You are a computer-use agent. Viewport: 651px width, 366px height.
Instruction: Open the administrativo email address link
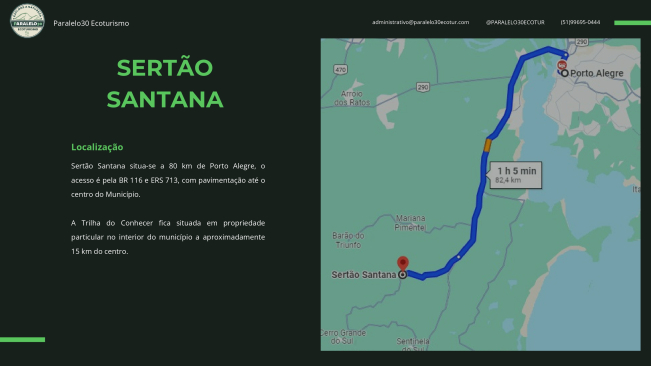point(420,22)
